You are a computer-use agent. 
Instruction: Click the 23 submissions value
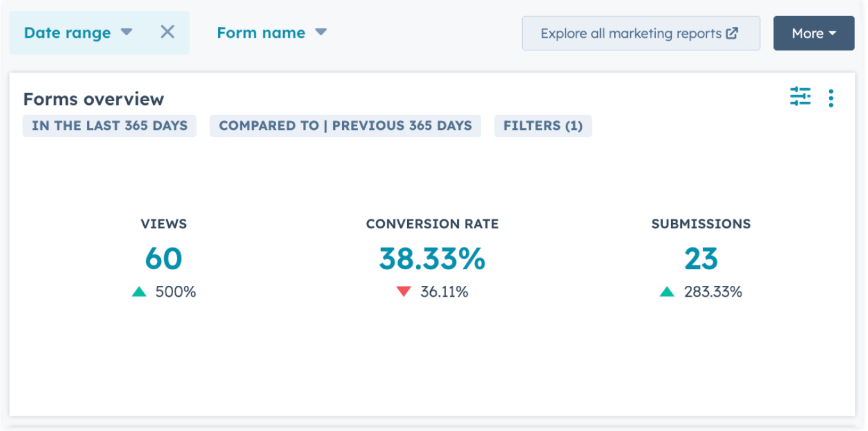pos(701,259)
